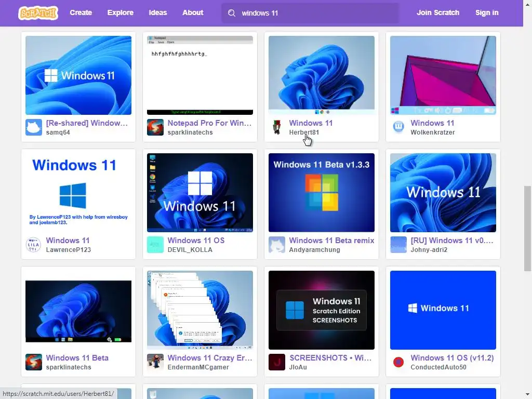
Task: Open Windows 11 Beta v1.3.3 thumbnail
Action: pyautogui.click(x=322, y=193)
